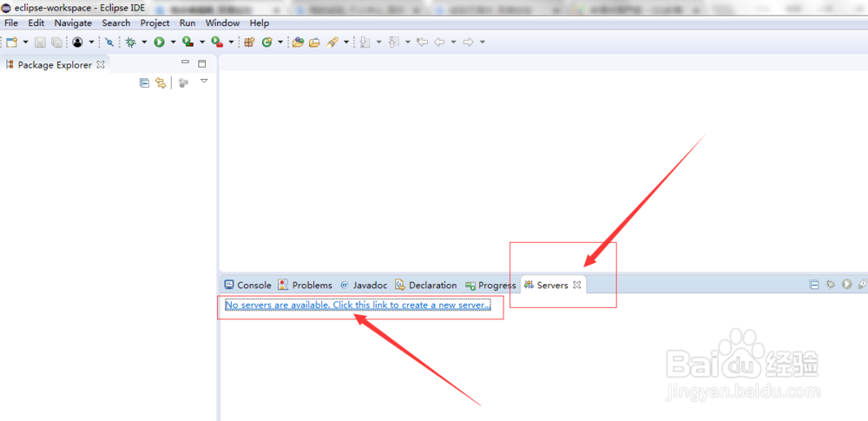
Task: Open the Coverage dropdown arrow
Action: (202, 42)
